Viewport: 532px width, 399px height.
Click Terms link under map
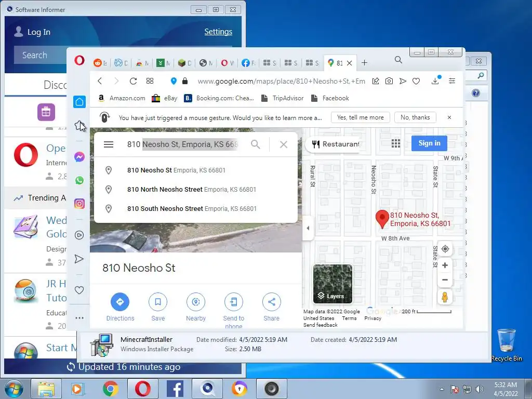pyautogui.click(x=349, y=318)
